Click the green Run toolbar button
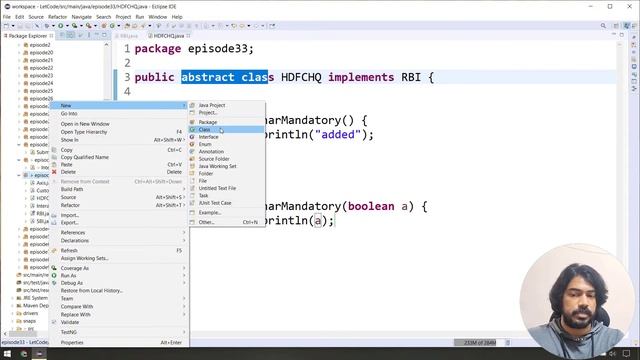Image resolution: width=640 pixels, height=360 pixels. point(60,26)
